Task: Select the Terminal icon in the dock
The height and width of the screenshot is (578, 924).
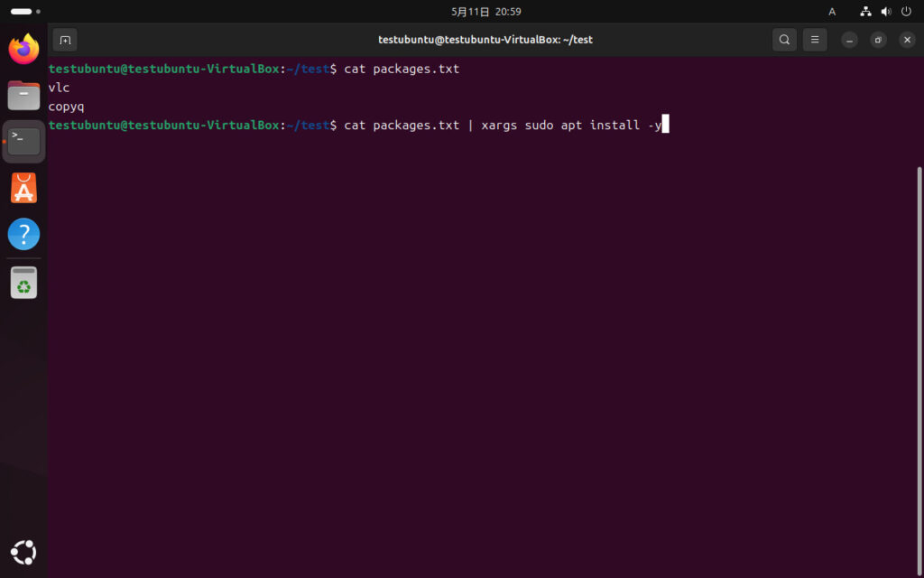Action: coord(23,141)
